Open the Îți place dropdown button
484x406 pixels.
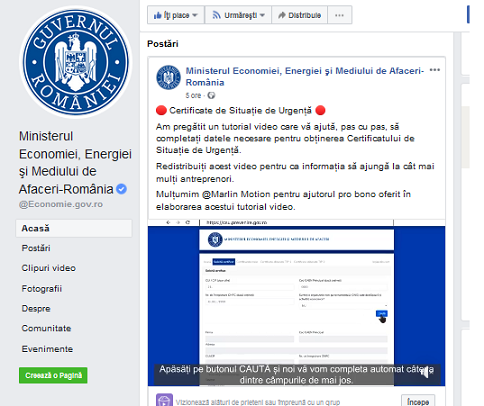pos(176,15)
